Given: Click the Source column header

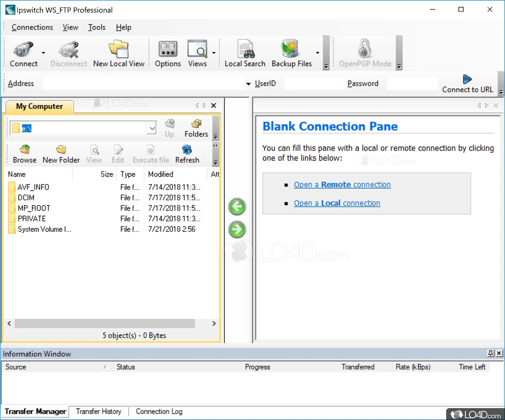Looking at the screenshot, I should pyautogui.click(x=57, y=367).
